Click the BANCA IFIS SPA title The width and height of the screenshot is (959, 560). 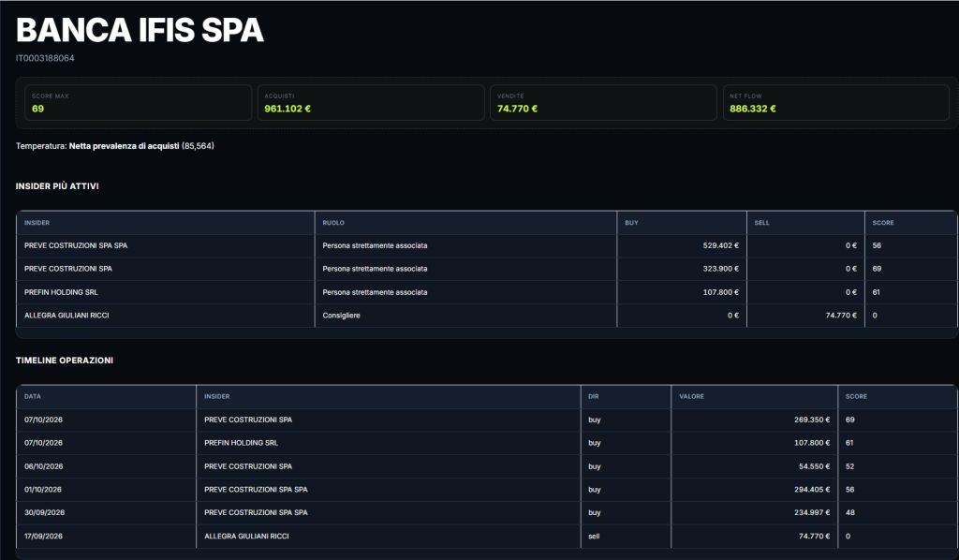(140, 30)
